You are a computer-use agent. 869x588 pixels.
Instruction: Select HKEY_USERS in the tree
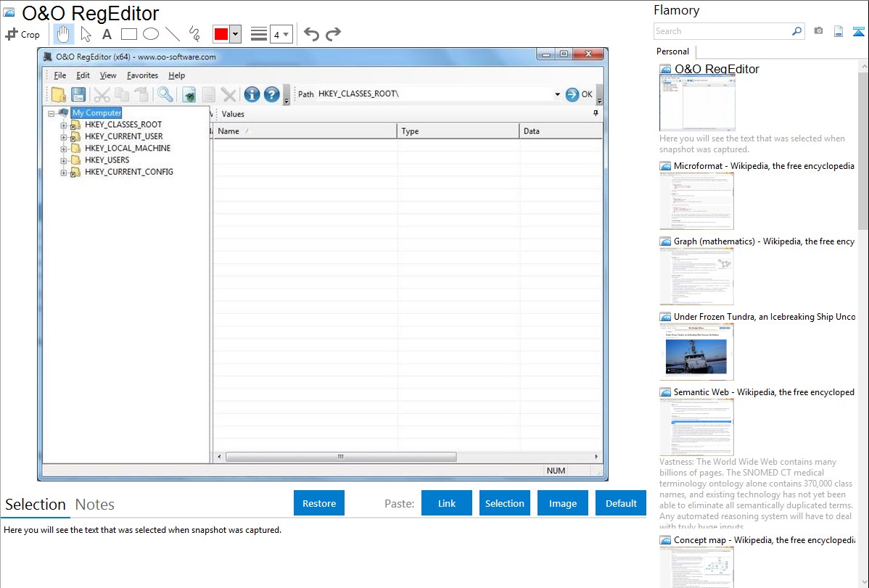(107, 160)
